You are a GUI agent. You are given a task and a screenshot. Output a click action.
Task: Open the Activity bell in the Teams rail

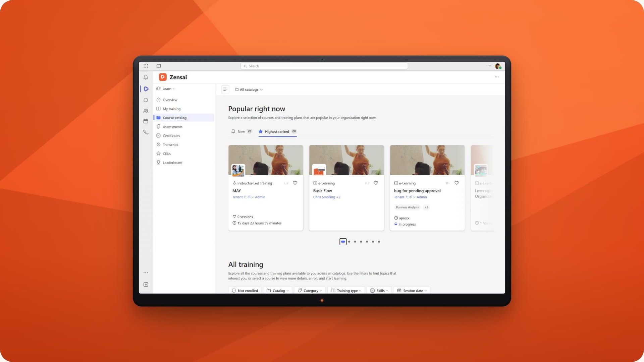146,77
